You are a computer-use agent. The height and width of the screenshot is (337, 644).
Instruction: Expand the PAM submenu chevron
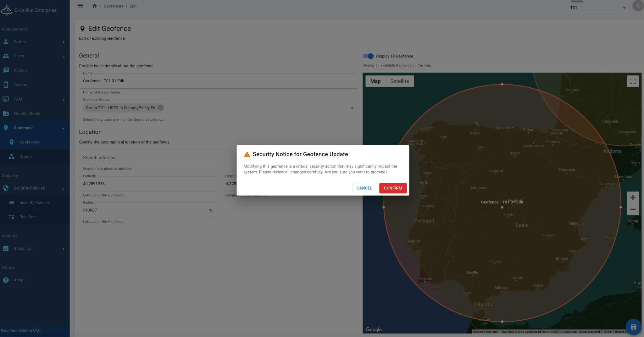pos(64,99)
